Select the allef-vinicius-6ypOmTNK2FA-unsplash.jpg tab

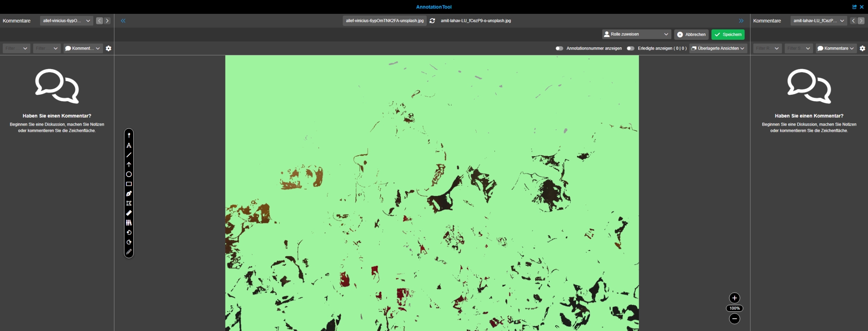[384, 21]
